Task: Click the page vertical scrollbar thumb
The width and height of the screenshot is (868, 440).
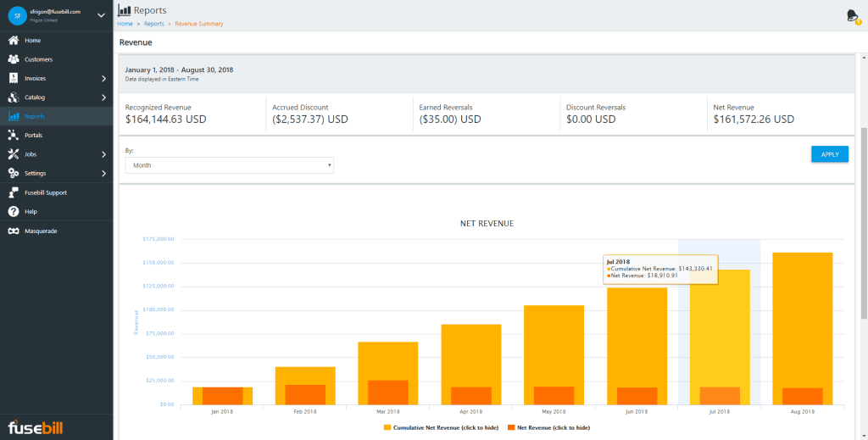Action: point(864,224)
